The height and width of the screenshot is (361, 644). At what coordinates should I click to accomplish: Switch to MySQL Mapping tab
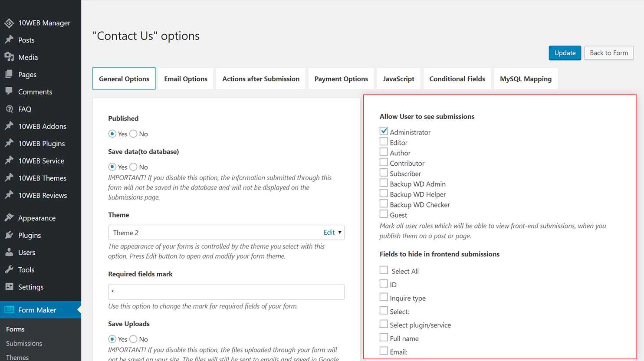tap(526, 79)
